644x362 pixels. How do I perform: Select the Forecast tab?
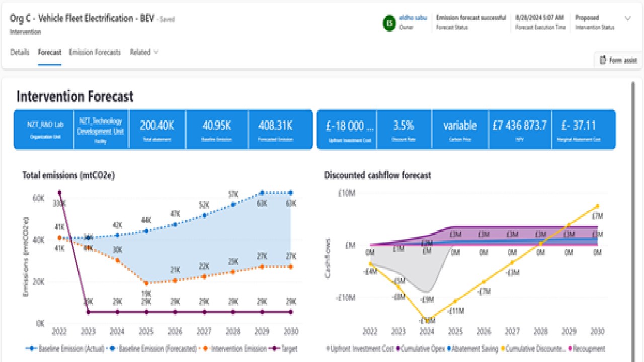click(x=49, y=52)
